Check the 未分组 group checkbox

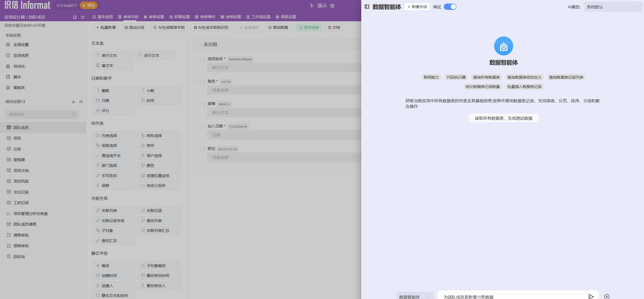[x=198, y=45]
